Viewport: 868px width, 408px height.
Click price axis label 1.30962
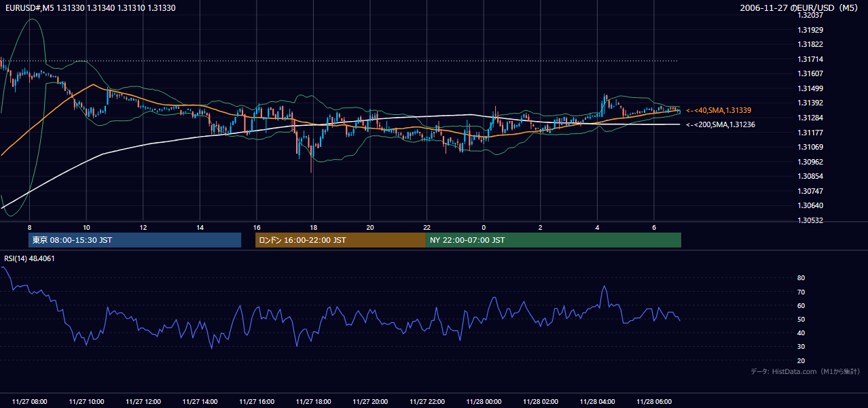point(810,162)
